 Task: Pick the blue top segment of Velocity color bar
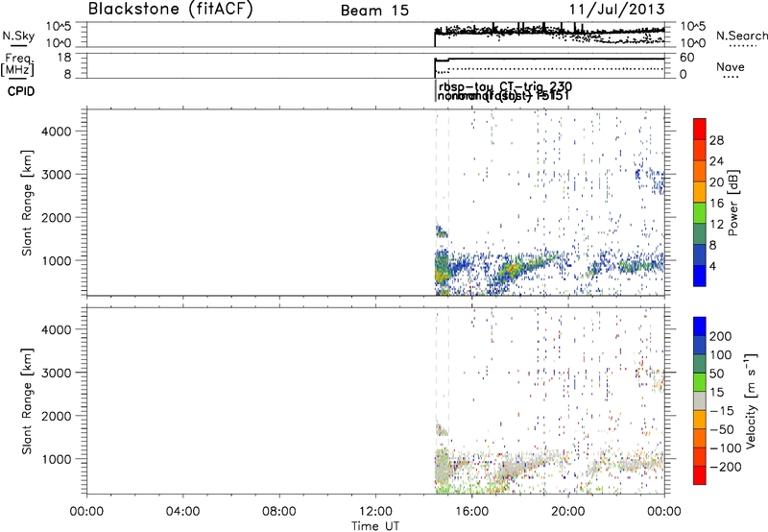click(x=700, y=326)
